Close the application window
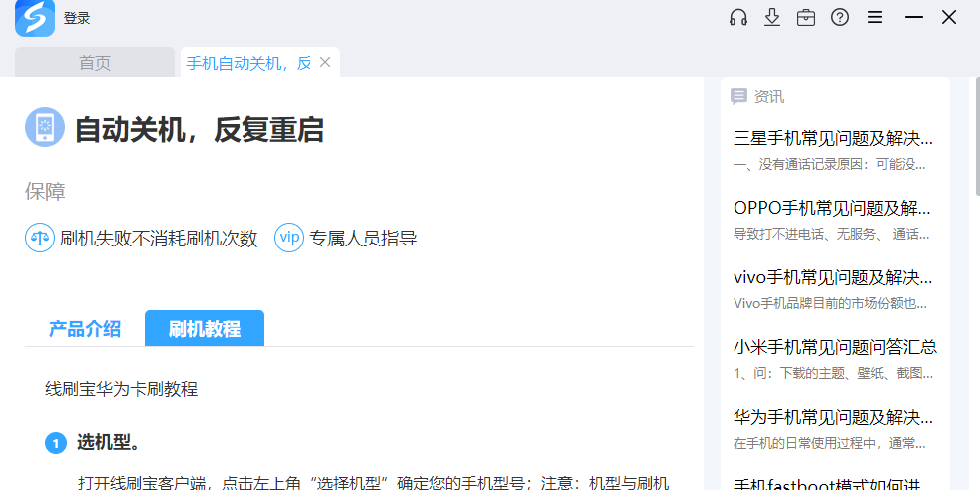Screen dimensions: 980x490 coord(949,18)
